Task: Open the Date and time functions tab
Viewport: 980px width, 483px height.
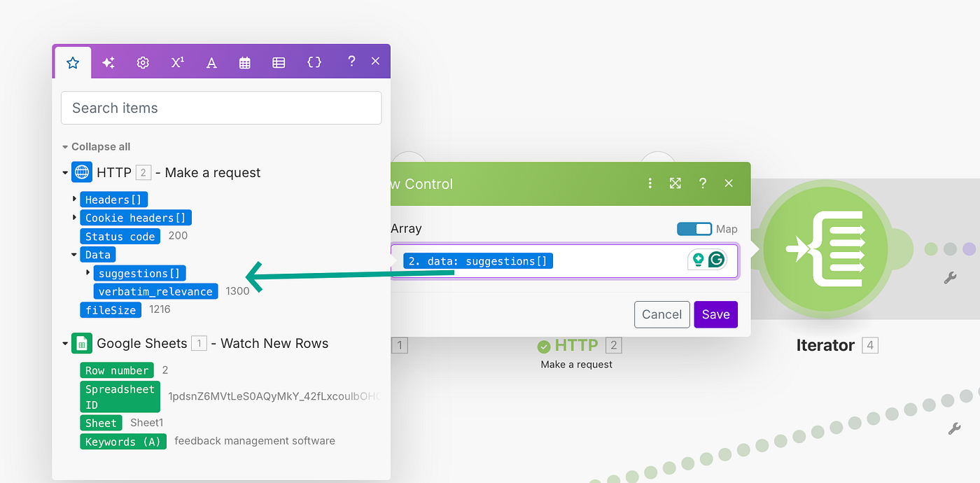Action: tap(244, 62)
